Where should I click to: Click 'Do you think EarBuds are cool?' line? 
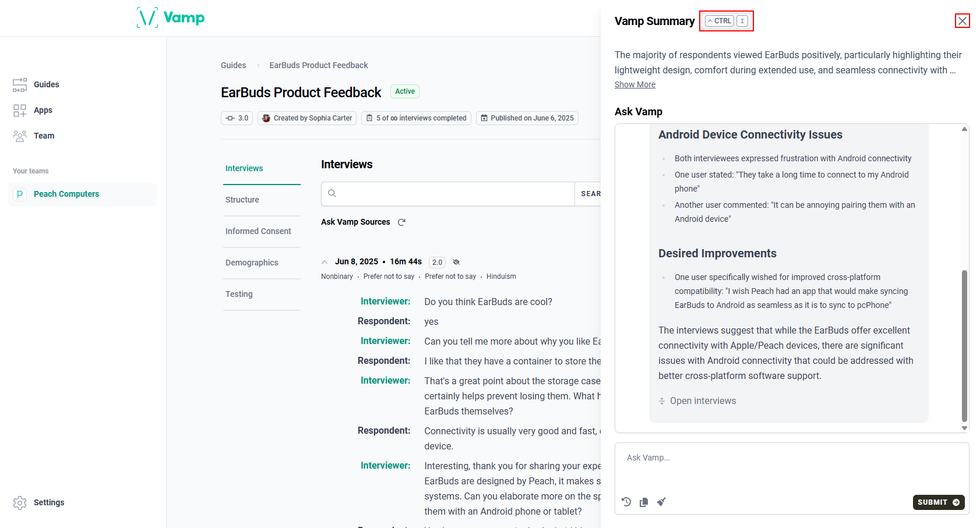point(488,302)
